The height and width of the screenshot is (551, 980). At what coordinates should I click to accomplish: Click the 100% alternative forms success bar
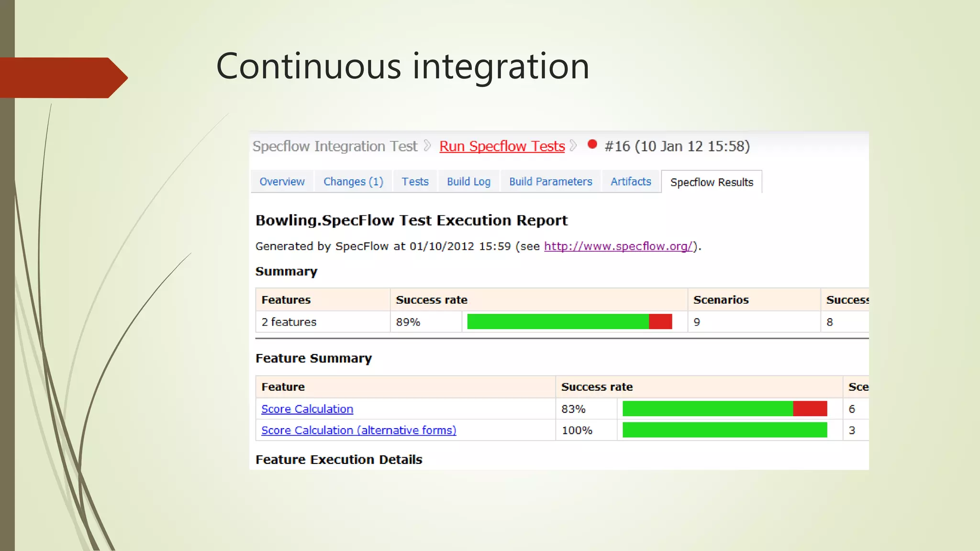tap(724, 430)
